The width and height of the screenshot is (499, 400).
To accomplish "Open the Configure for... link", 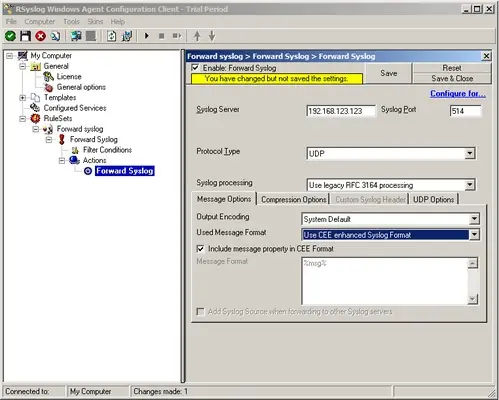I will pyautogui.click(x=458, y=94).
